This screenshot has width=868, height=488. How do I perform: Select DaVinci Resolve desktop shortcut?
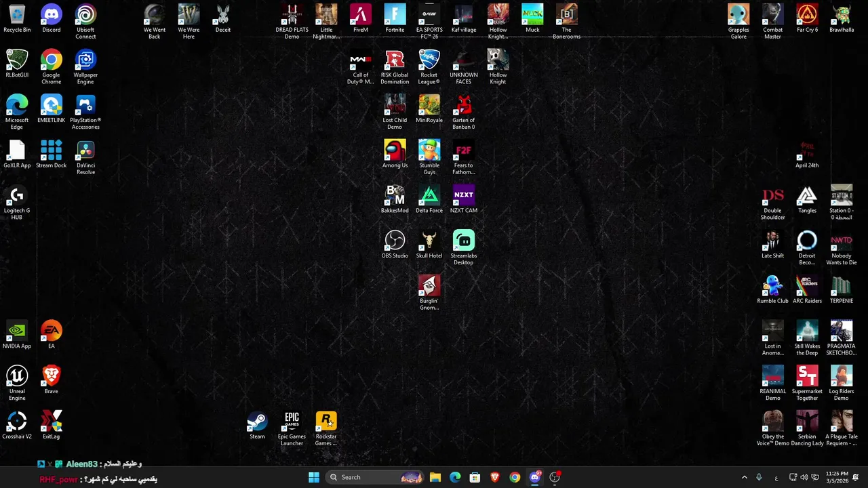click(85, 157)
